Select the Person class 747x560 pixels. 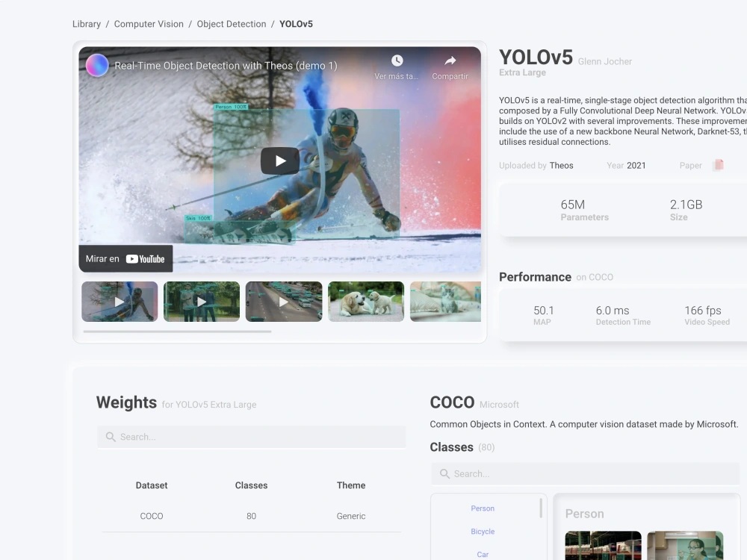click(483, 508)
